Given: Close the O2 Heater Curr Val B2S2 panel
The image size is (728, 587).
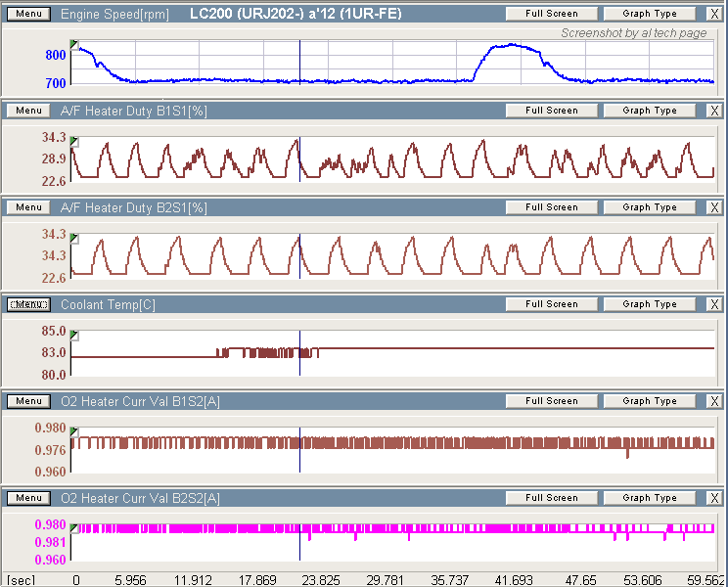Looking at the screenshot, I should [x=714, y=498].
